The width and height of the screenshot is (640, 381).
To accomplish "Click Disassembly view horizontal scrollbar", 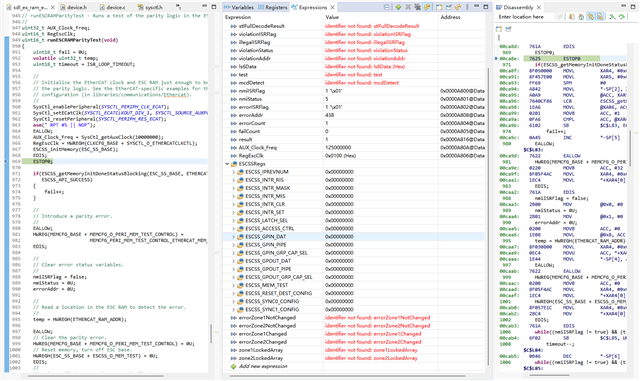I will (549, 375).
